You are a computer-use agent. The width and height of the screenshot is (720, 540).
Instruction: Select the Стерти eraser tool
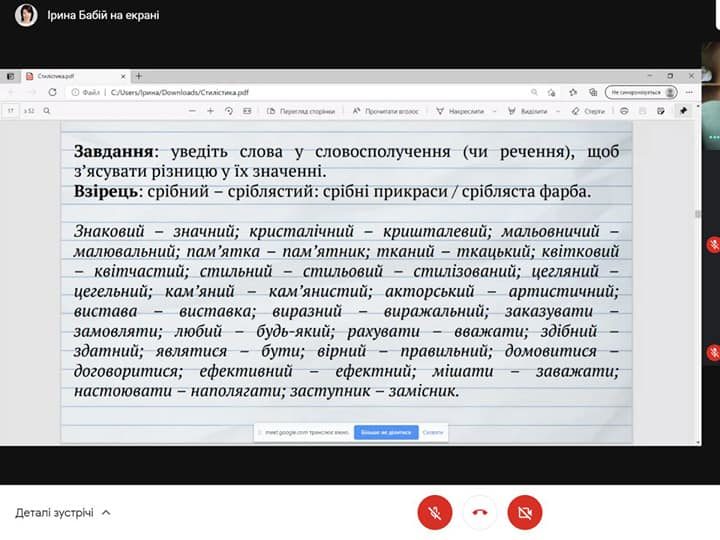588,111
